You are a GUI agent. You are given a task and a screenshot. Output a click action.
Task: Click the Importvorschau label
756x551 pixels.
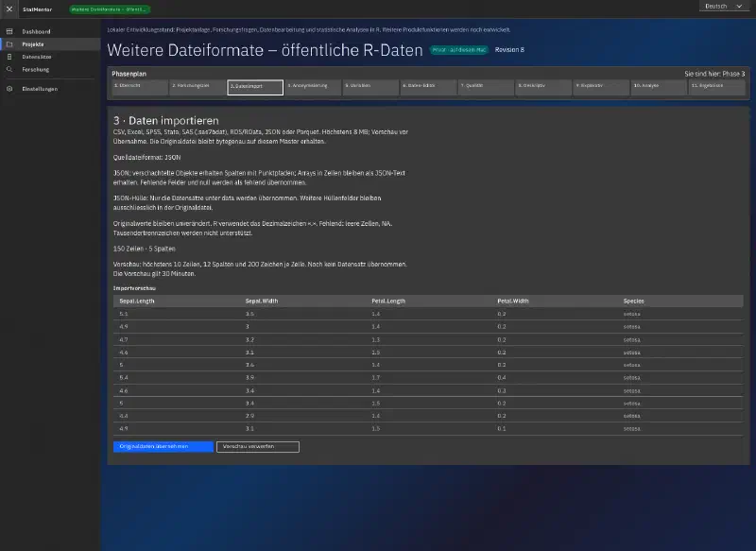tap(134, 288)
